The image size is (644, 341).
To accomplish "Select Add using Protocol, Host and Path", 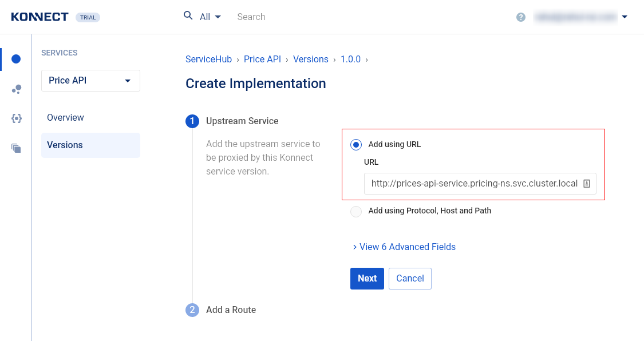I will point(356,211).
